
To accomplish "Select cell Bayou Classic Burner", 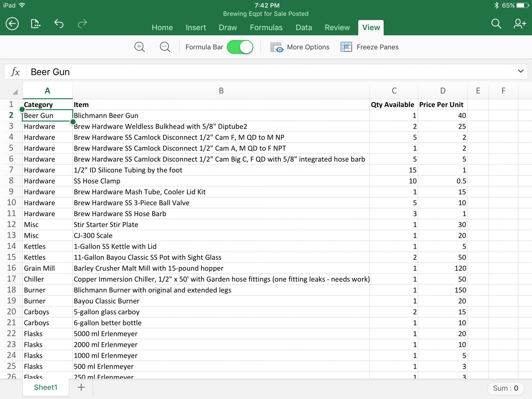I will [x=221, y=301].
